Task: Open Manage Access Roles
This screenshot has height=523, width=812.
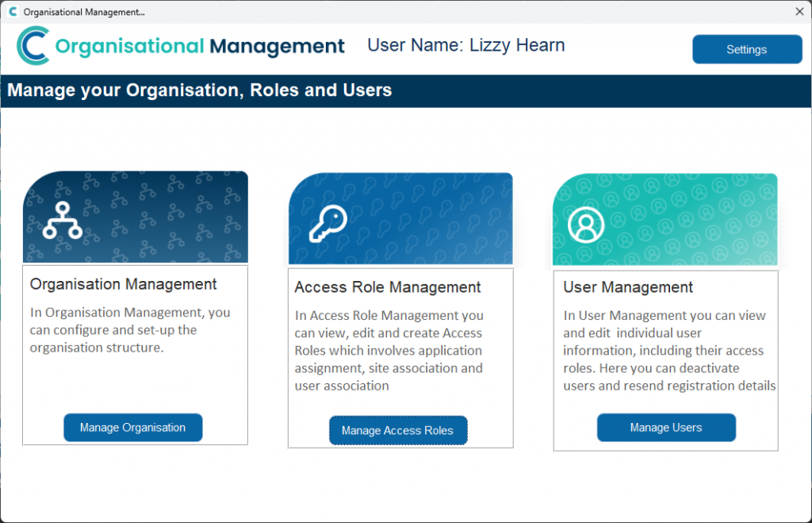Action: (398, 430)
